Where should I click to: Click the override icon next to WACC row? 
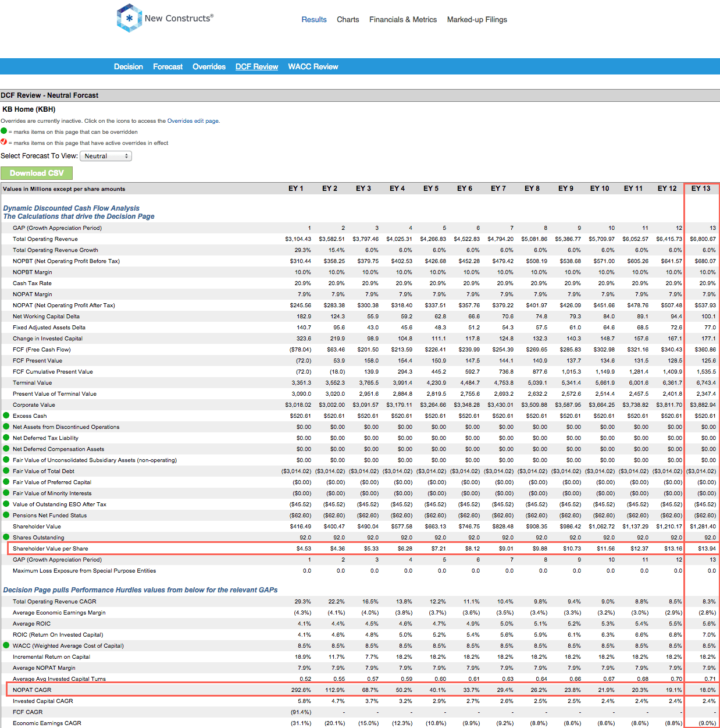coord(6,645)
